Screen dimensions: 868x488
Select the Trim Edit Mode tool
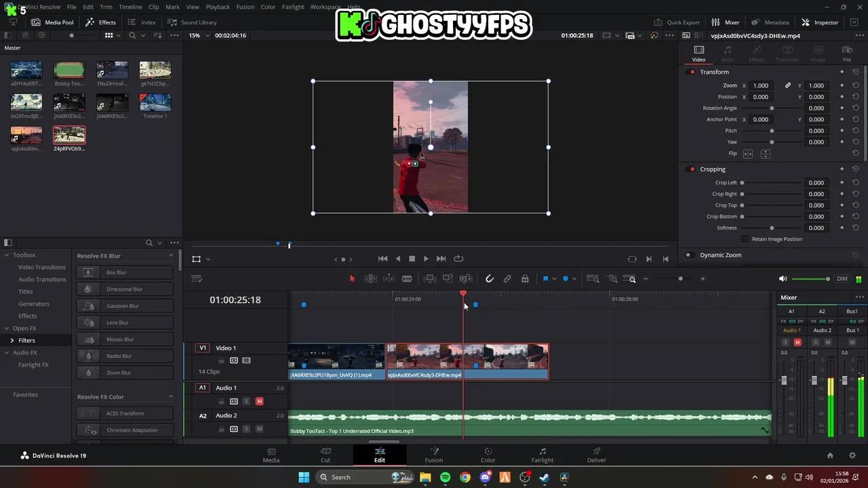pos(370,279)
